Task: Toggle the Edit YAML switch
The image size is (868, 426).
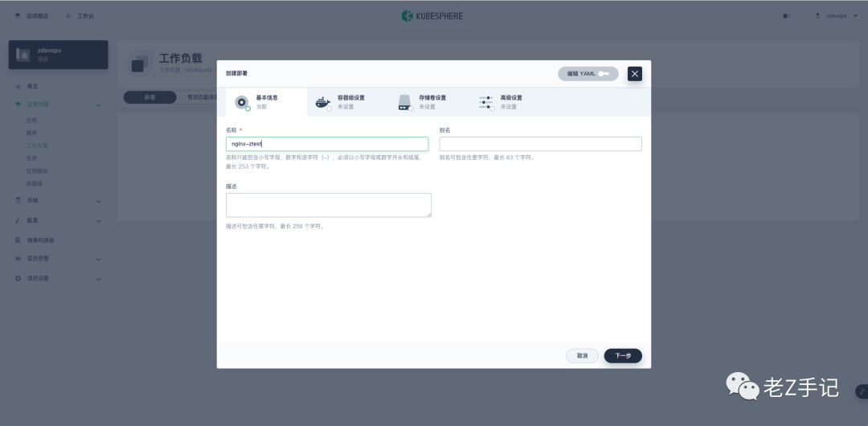Action: (x=604, y=74)
